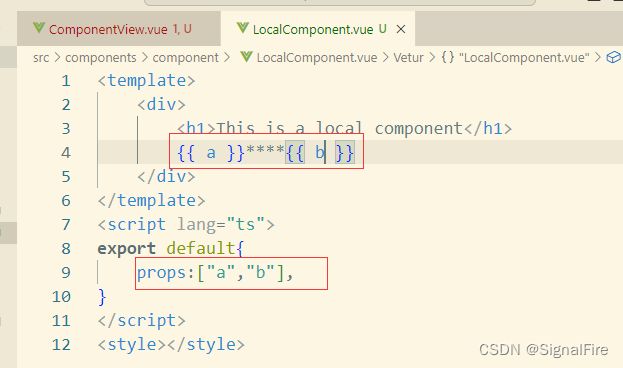
Task: Click the closing </div> tag
Action: tap(166, 176)
